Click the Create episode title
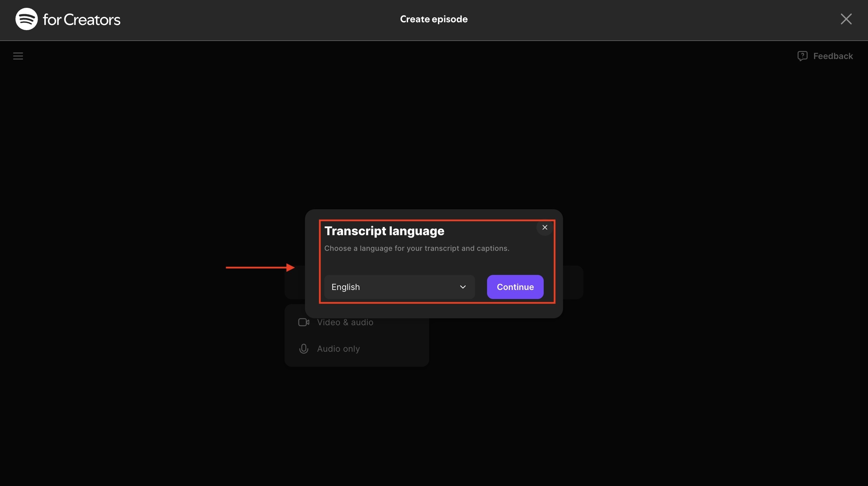This screenshot has height=486, width=868. (434, 19)
